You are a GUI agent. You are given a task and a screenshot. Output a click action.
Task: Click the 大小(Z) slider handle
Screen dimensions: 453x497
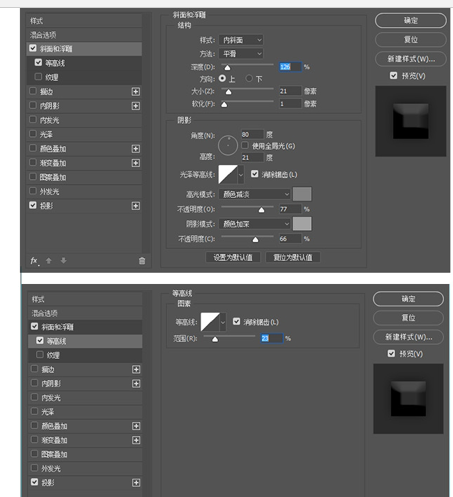228,92
